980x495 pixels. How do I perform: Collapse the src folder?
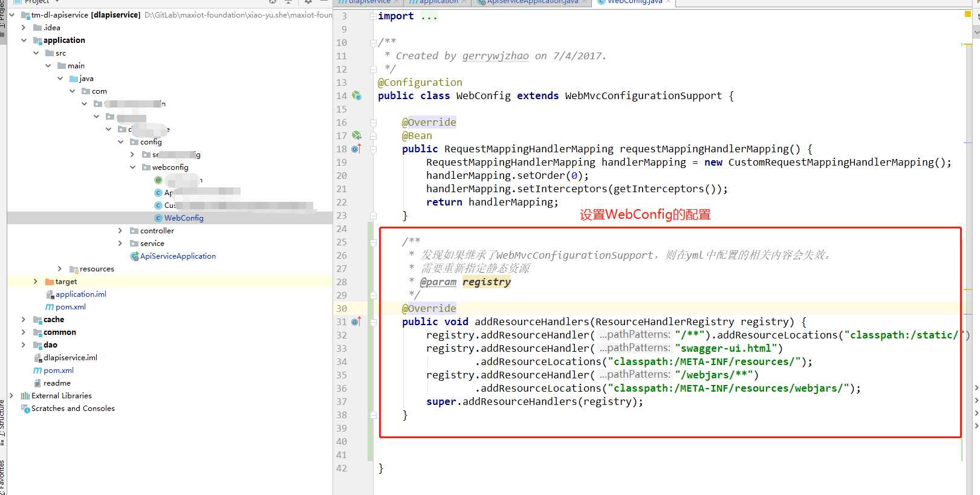(x=36, y=53)
